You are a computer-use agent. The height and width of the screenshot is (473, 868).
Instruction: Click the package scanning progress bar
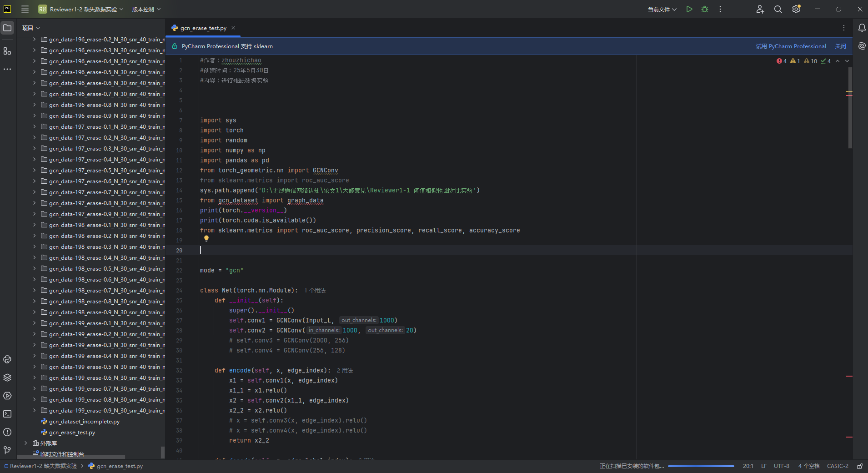(x=700, y=466)
